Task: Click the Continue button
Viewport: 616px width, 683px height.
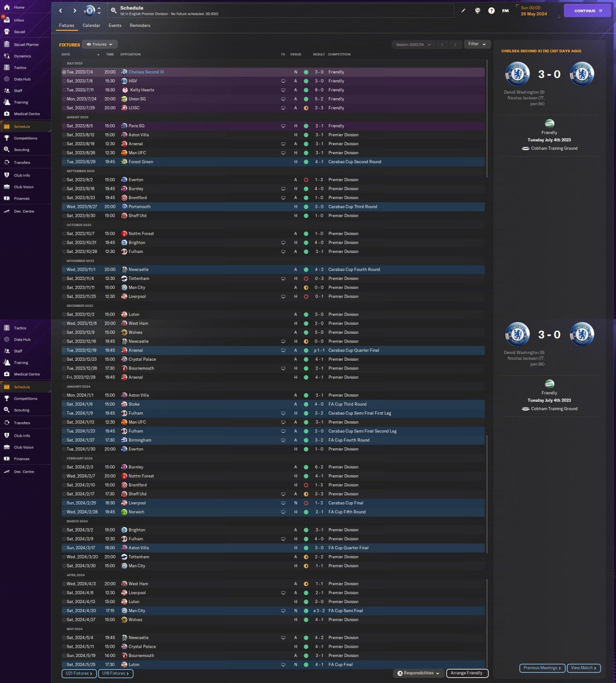Action: (x=588, y=11)
